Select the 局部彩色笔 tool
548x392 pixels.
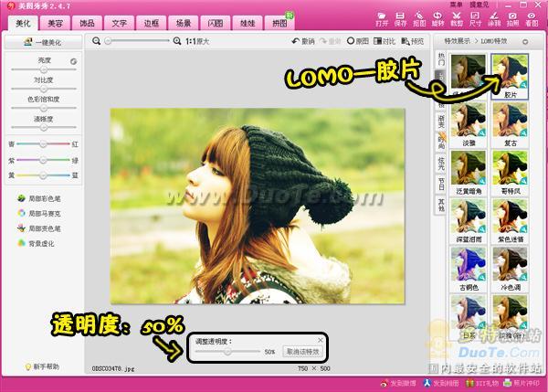pyautogui.click(x=39, y=198)
